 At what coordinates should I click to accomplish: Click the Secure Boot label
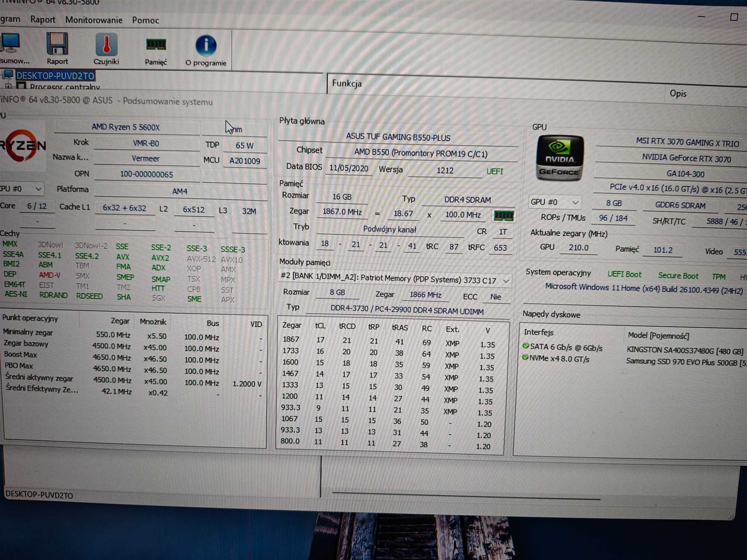click(x=678, y=276)
